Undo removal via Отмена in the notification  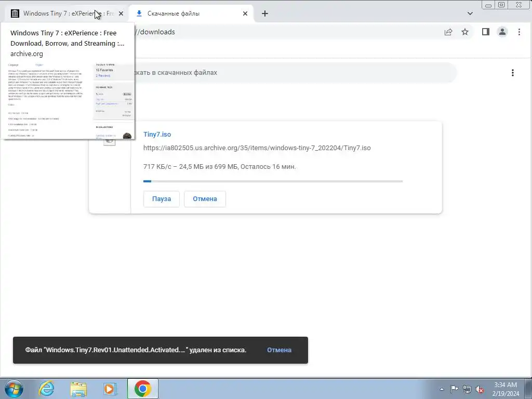(279, 350)
